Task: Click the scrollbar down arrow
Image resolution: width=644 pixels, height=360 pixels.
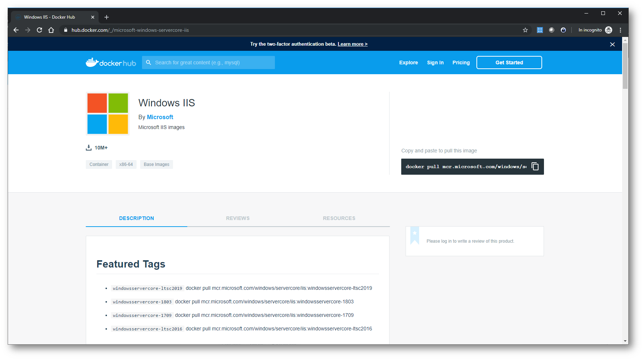Action: [x=625, y=341]
